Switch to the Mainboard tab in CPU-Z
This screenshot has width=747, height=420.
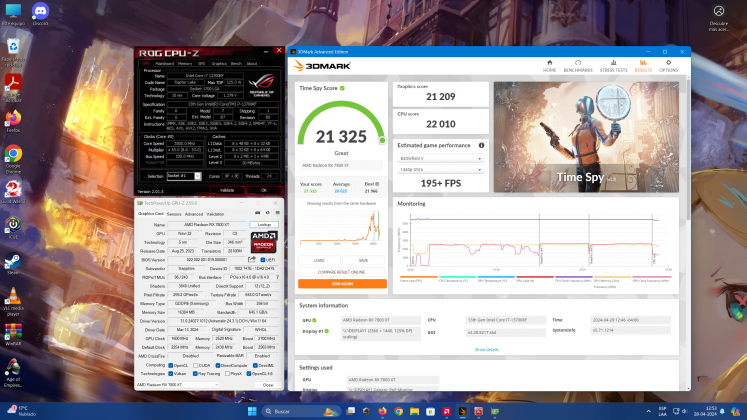(x=164, y=63)
